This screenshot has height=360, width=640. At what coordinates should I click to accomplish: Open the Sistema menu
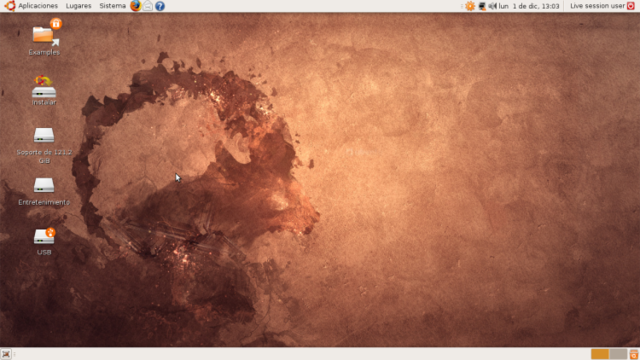pyautogui.click(x=112, y=6)
